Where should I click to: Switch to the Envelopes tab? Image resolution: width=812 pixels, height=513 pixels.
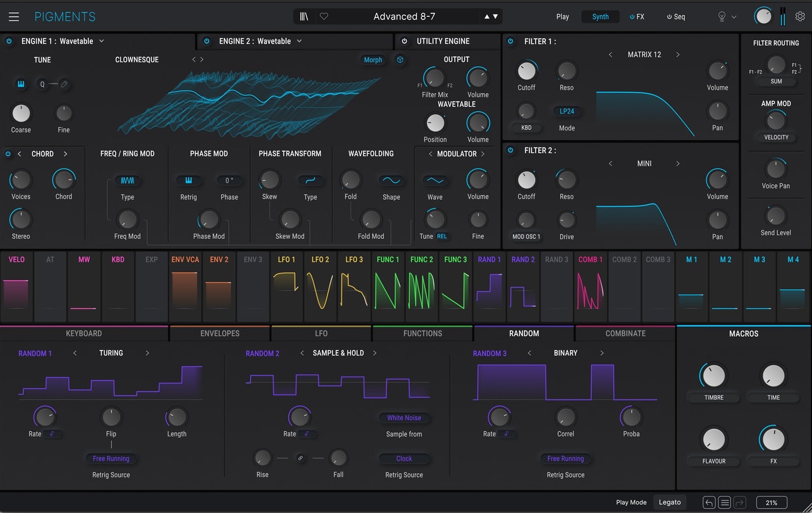[220, 334]
